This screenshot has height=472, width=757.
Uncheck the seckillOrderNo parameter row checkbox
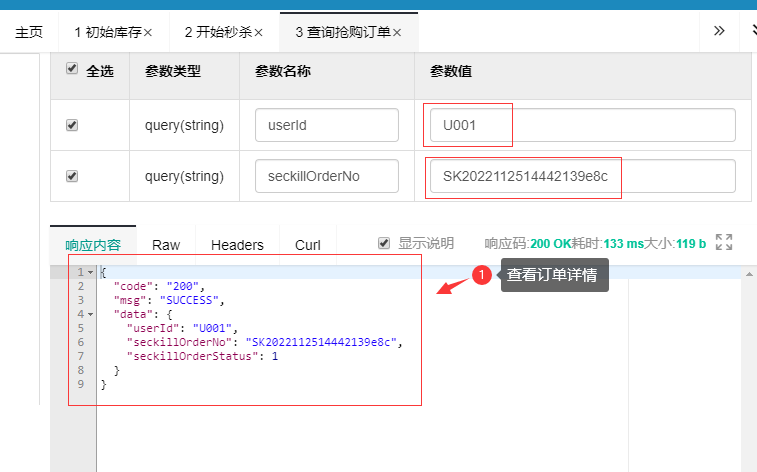(71, 176)
